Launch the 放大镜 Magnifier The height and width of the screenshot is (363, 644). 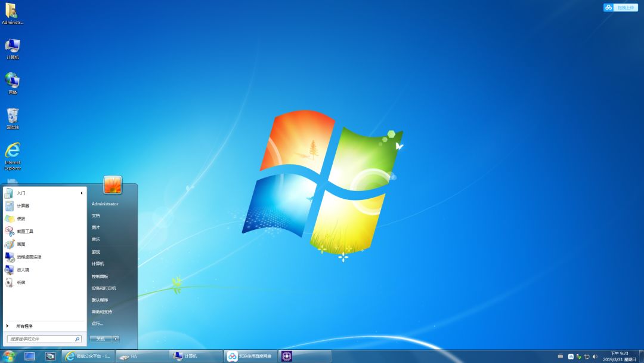click(23, 269)
